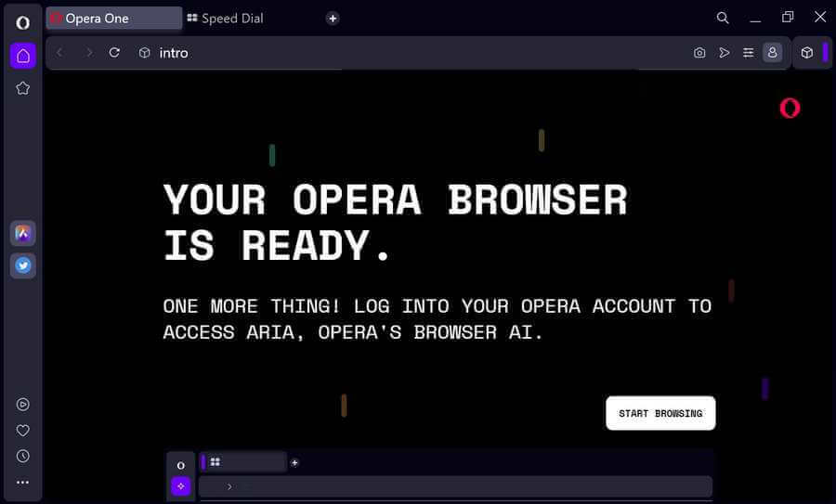Open bookmarks star icon in sidebar

point(22,88)
